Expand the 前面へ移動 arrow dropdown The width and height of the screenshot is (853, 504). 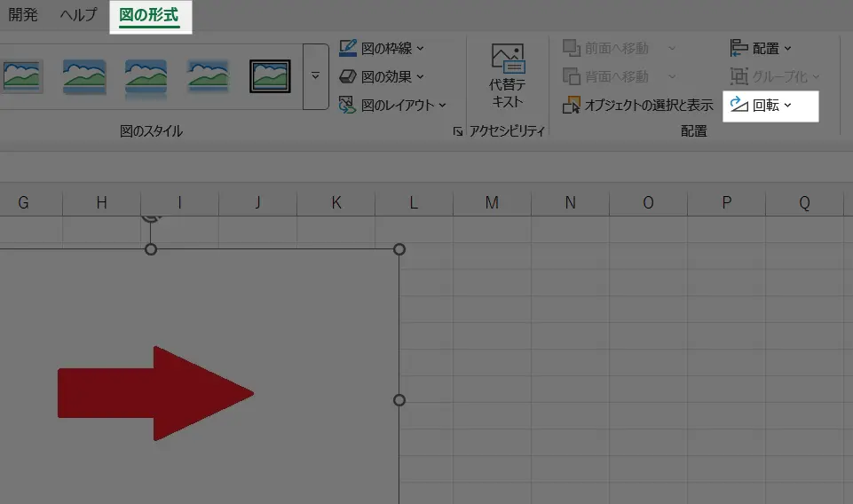coord(672,49)
